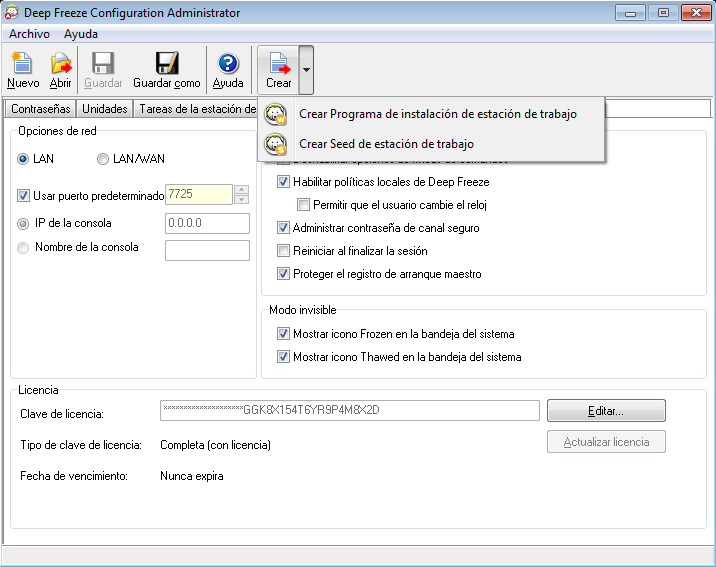Increase port with the up spinner arrow

(x=241, y=189)
